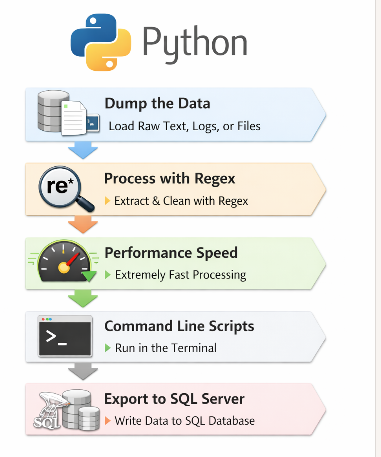
Task: Select the "Dump the Data" heading
Action: (157, 103)
